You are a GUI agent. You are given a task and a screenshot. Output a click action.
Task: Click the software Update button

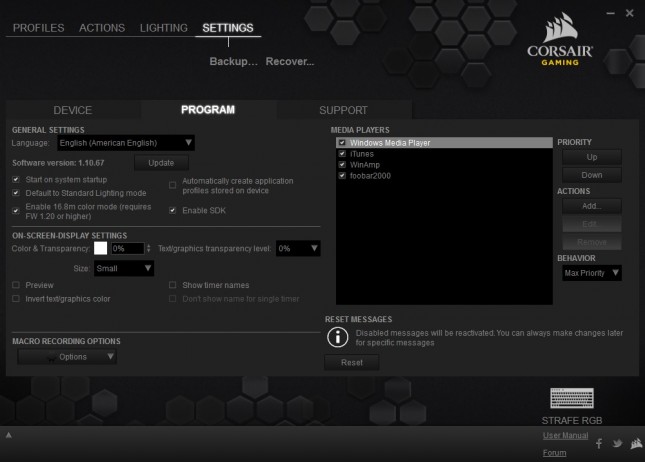pyautogui.click(x=161, y=163)
